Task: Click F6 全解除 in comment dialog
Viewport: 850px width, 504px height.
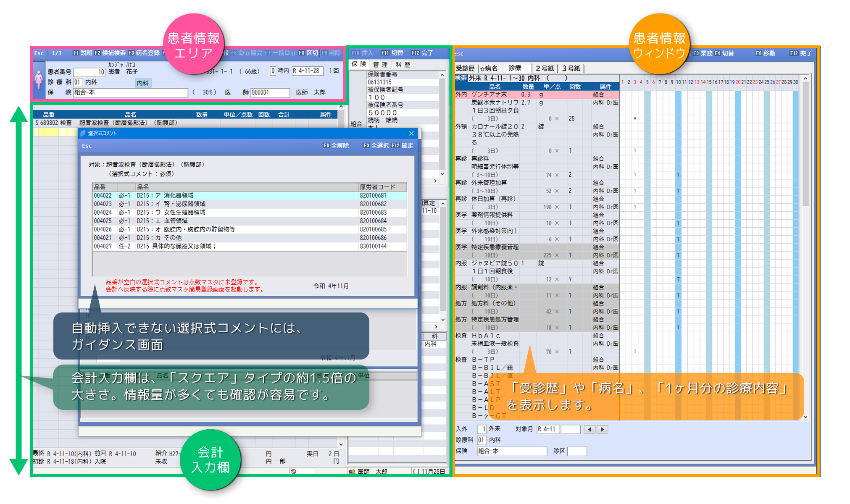Action: [x=336, y=145]
